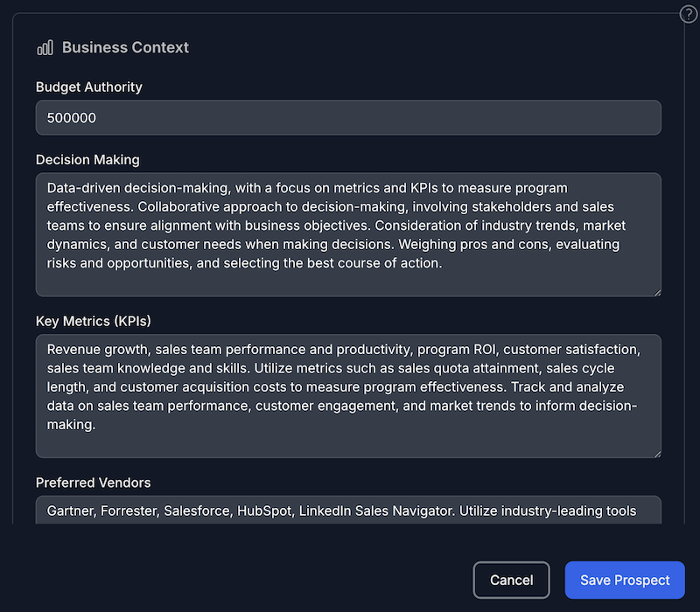Select the Key Metrics text area
This screenshot has height=612, width=700.
[348, 393]
